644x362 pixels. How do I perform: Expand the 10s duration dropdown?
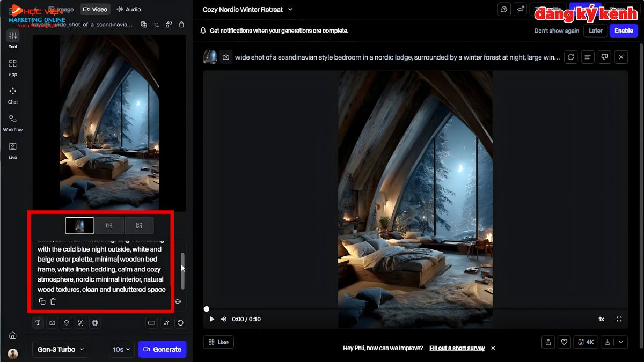[x=121, y=349]
